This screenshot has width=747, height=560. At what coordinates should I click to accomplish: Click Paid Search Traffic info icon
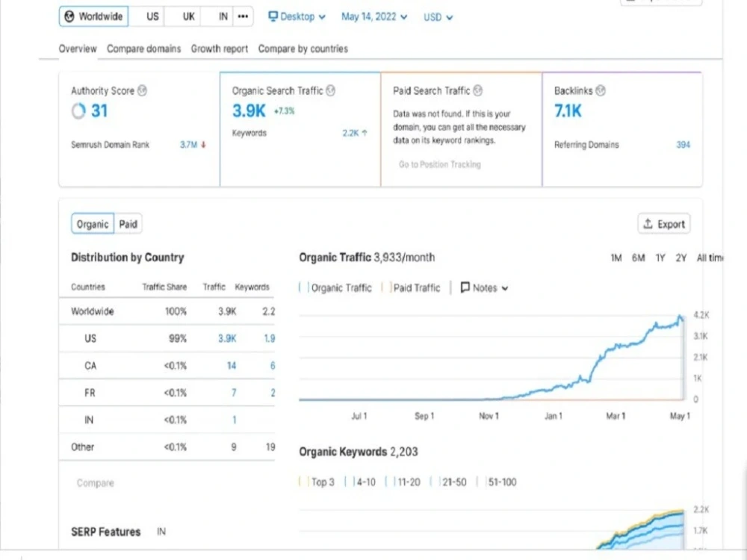[478, 90]
